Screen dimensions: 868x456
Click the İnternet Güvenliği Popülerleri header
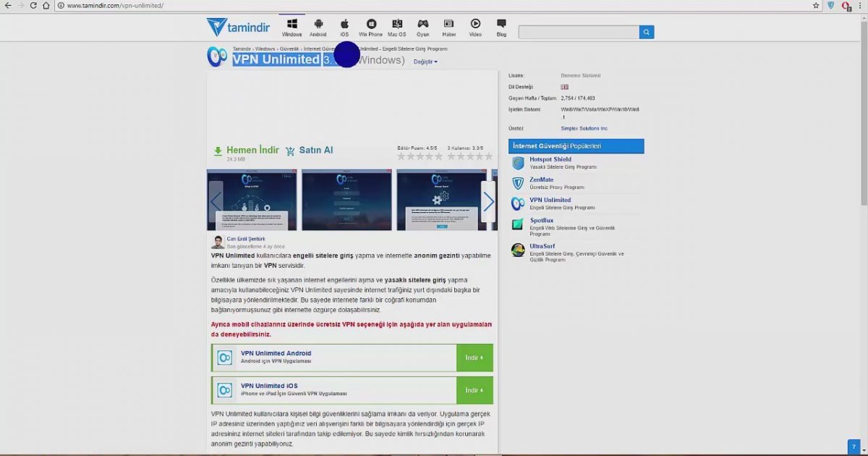[576, 146]
